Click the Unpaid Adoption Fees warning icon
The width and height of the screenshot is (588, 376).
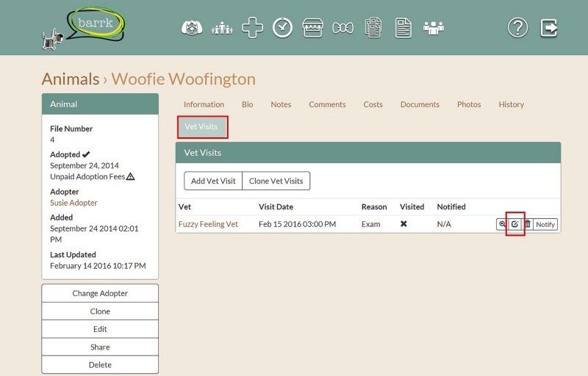pos(131,176)
